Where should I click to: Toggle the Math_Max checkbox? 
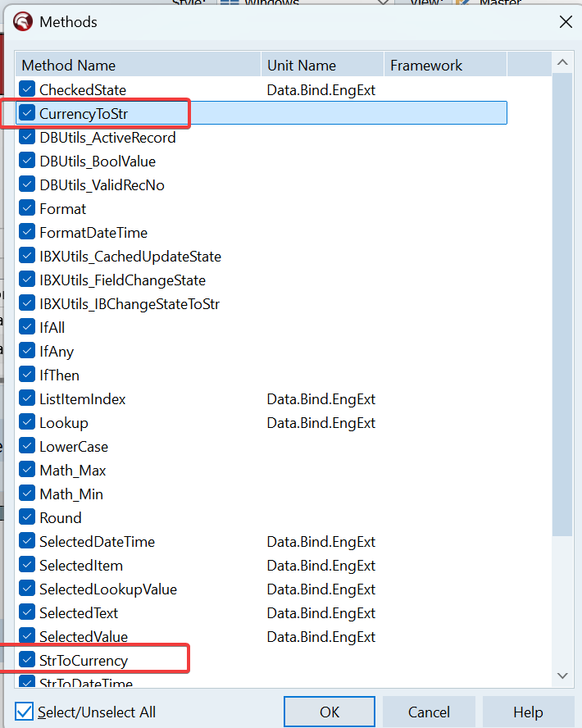coord(27,471)
